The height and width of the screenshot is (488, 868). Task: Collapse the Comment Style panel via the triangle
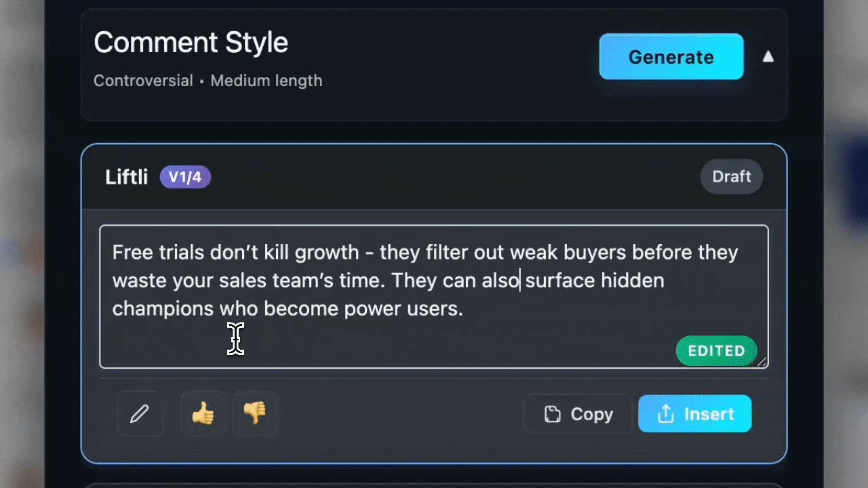[x=768, y=57]
